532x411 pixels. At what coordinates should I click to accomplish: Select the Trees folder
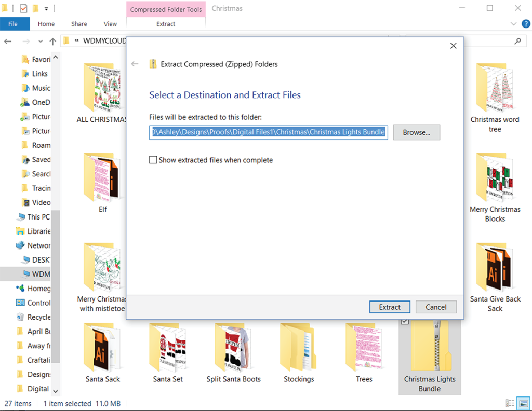pos(364,353)
